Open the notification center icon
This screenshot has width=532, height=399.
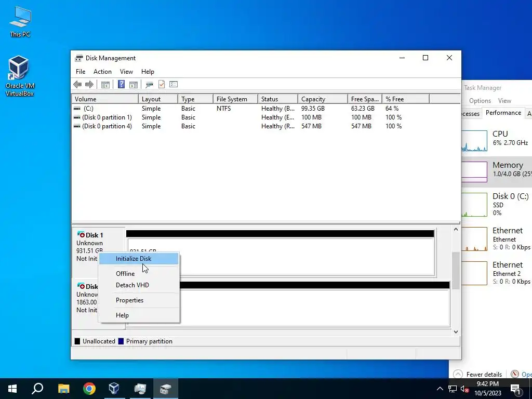[516, 389]
